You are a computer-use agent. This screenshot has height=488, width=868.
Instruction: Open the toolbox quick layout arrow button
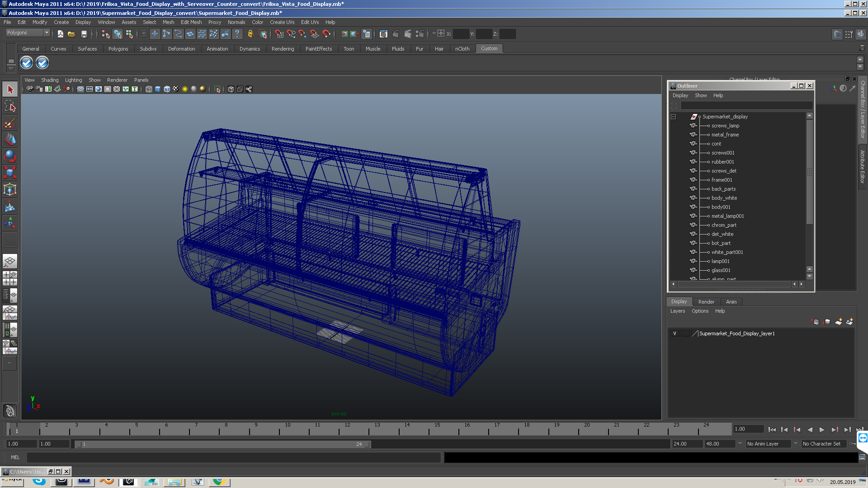9,363
